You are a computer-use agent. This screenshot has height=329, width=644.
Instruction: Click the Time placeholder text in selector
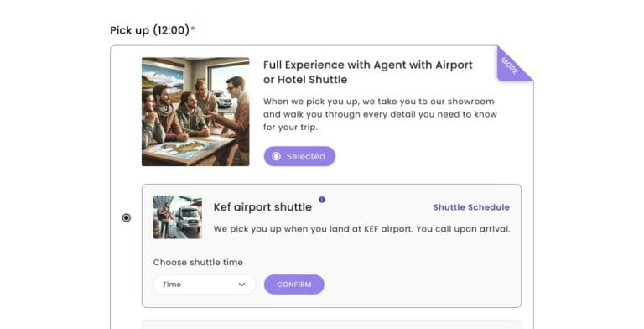pos(172,285)
